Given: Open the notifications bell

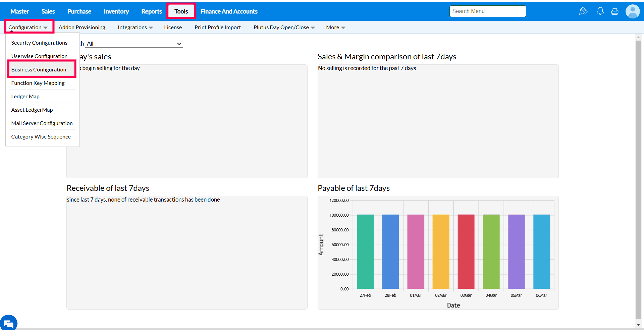Looking at the screenshot, I should click(x=600, y=11).
